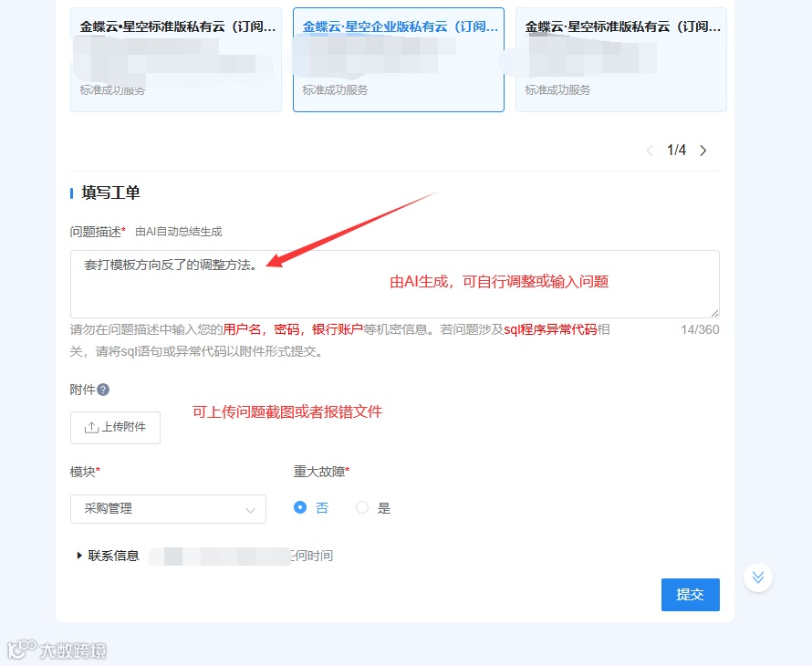
Task: Go to next page of product cards
Action: click(703, 151)
